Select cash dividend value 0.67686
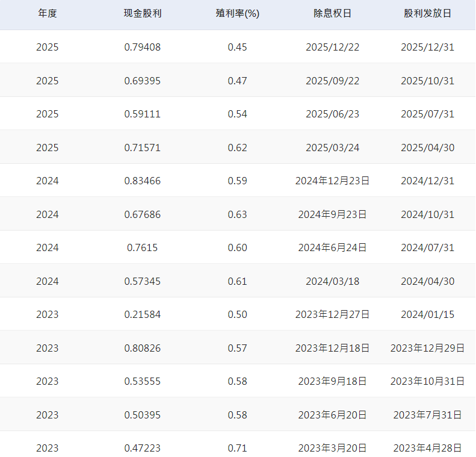Screen dimensions: 476x457 (x=143, y=214)
